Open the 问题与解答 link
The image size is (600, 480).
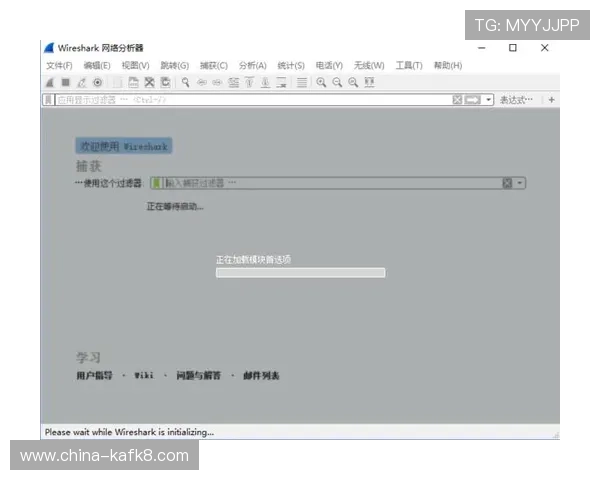(x=199, y=376)
